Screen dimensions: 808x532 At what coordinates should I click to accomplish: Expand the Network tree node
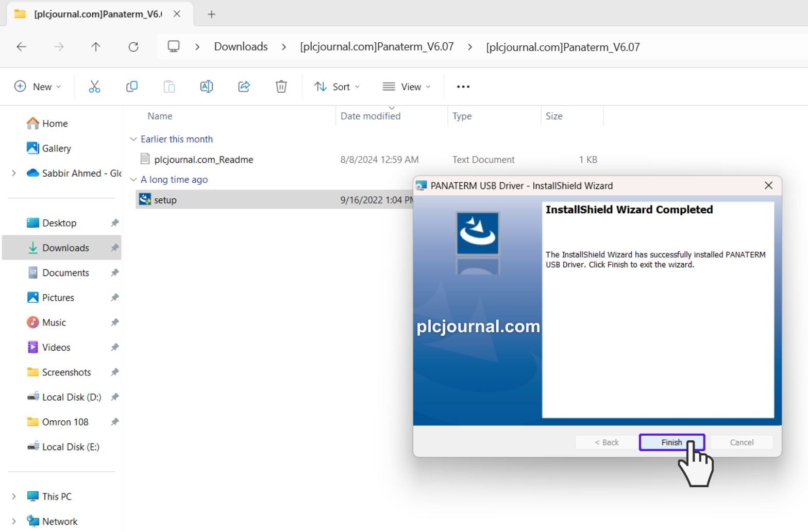point(14,521)
